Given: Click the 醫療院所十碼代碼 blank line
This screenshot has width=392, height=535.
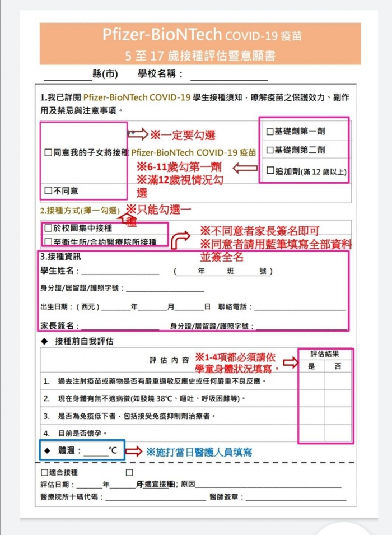Looking at the screenshot, I should pyautogui.click(x=156, y=497).
